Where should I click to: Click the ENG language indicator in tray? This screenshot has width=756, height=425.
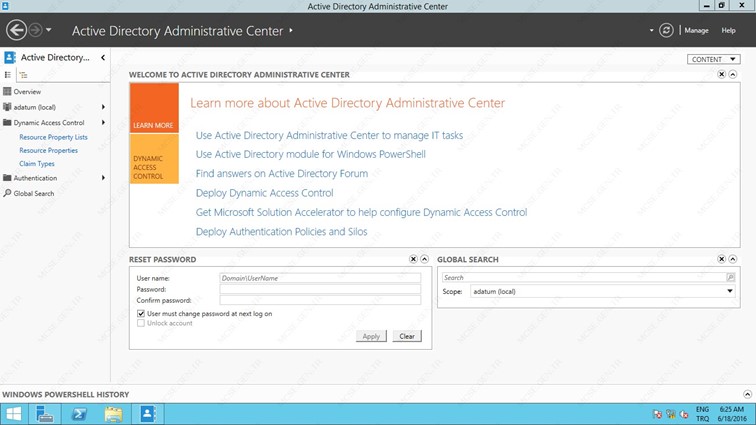point(702,410)
